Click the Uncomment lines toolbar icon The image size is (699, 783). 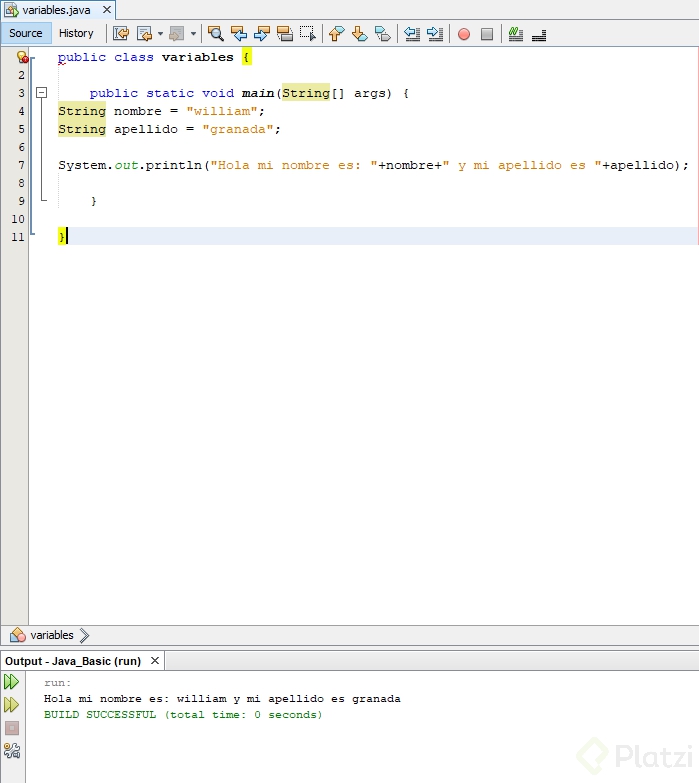coord(539,34)
